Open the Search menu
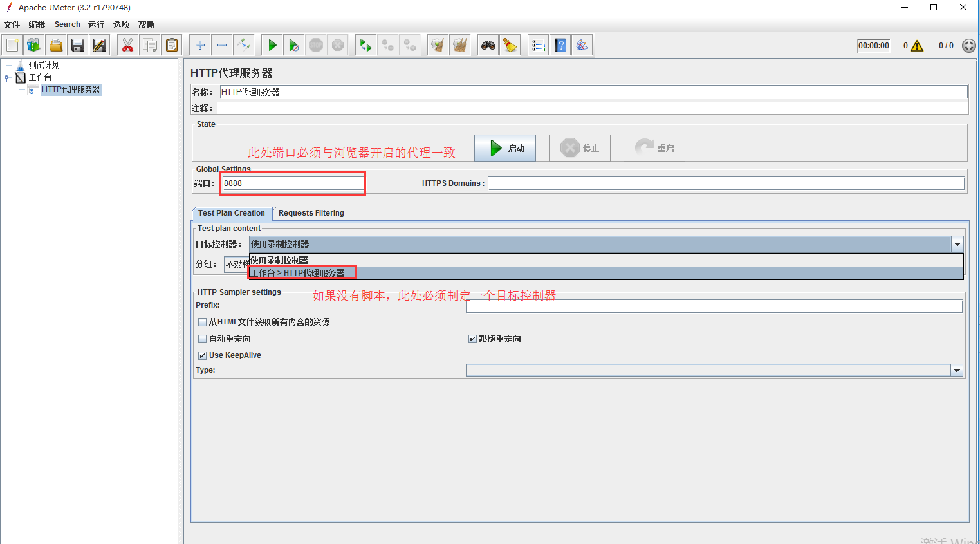980x544 pixels. point(67,24)
